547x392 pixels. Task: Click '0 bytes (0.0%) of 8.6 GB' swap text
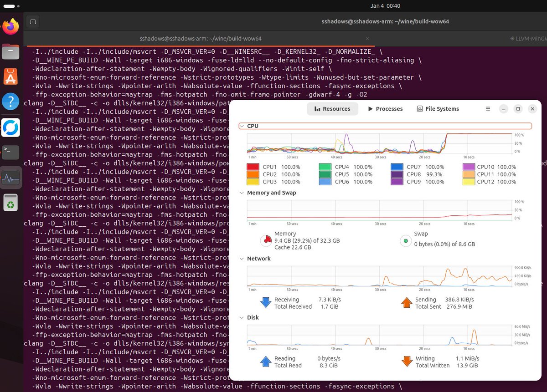point(444,244)
